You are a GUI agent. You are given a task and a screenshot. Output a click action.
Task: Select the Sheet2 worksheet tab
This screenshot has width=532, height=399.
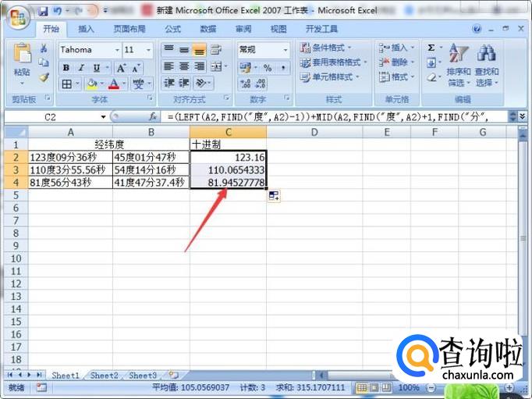pyautogui.click(x=104, y=376)
